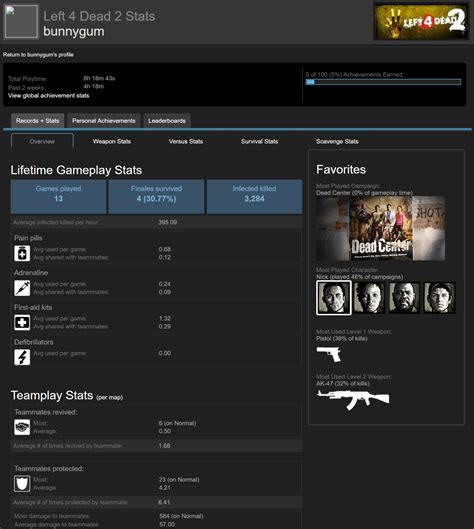Click the achievements earned progress bar
The height and width of the screenshot is (529, 474).
383,82
